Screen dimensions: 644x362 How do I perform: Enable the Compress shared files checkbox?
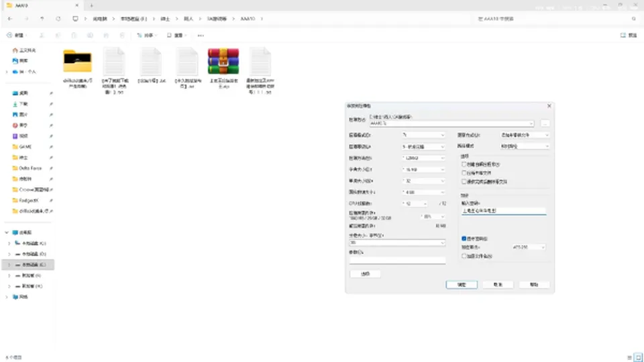point(464,173)
